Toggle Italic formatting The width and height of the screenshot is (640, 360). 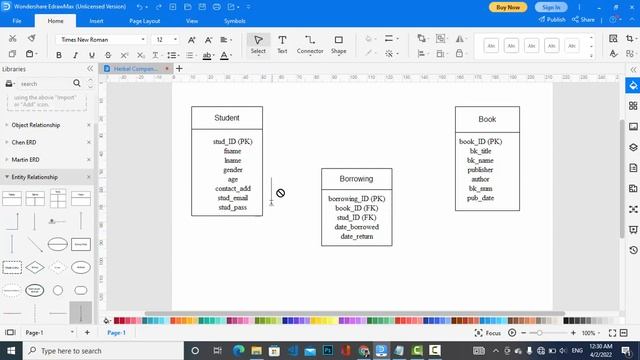[x=75, y=55]
